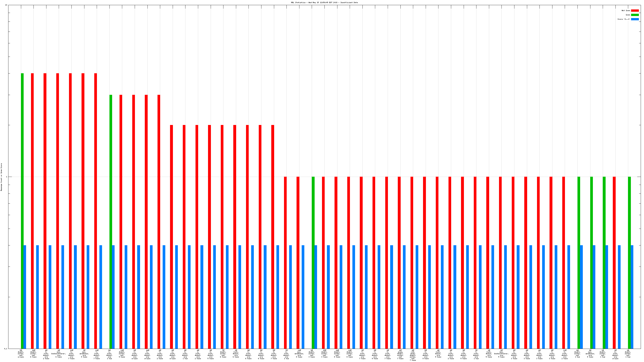The width and height of the screenshot is (644, 362).
Task: Click the Score (0..1) legend text
Action: click(x=623, y=19)
